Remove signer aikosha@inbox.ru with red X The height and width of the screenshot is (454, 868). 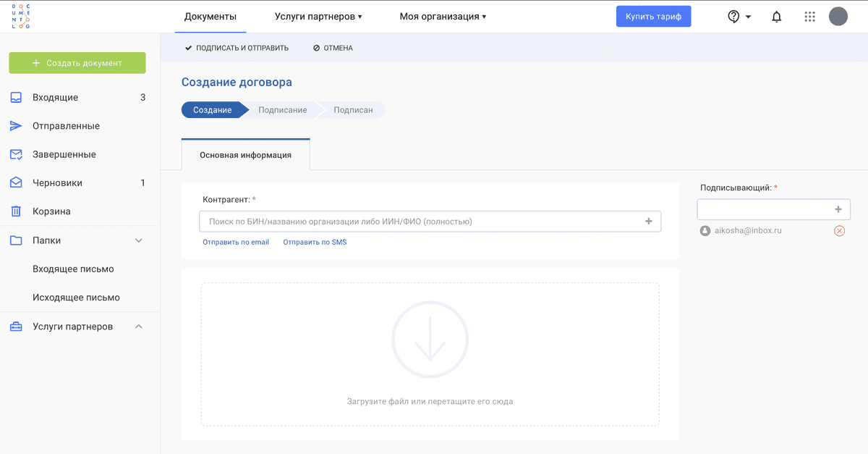coord(839,231)
